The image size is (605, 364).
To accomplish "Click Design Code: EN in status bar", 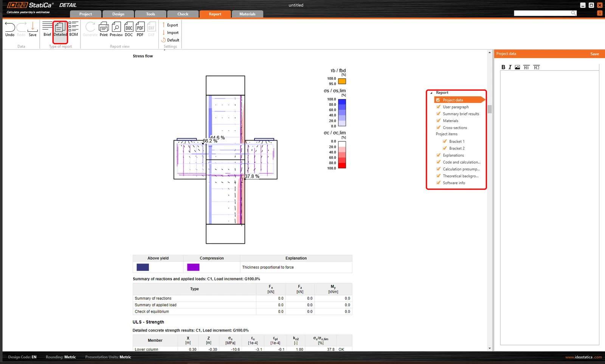I will (x=22, y=357).
